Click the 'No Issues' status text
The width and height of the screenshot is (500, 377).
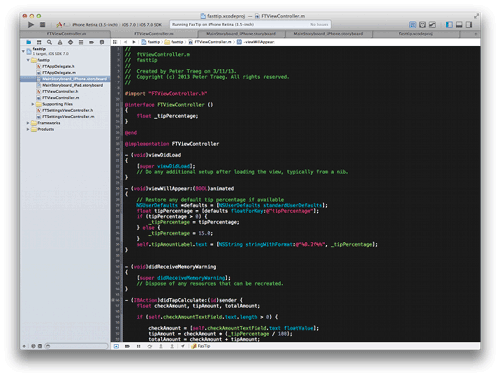(x=319, y=25)
